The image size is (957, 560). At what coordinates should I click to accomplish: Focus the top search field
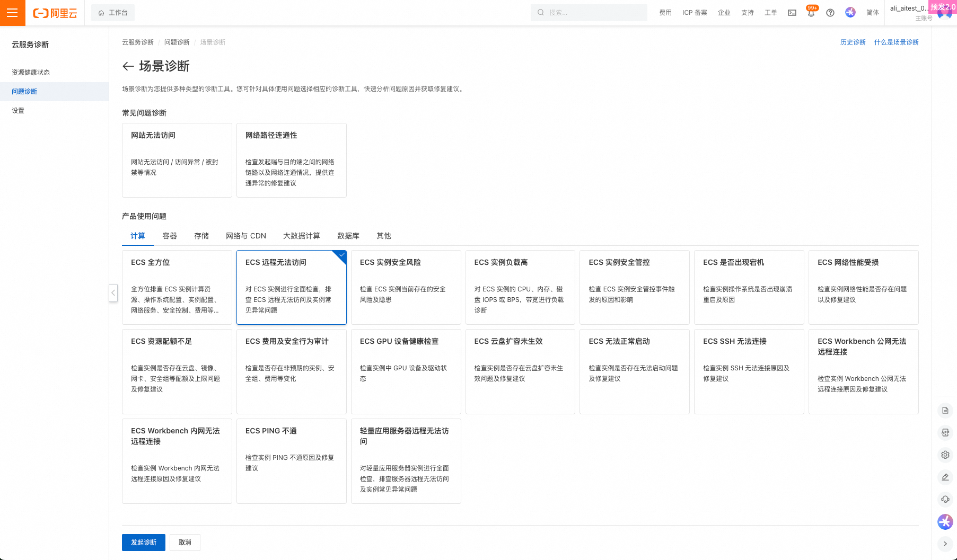tap(589, 13)
